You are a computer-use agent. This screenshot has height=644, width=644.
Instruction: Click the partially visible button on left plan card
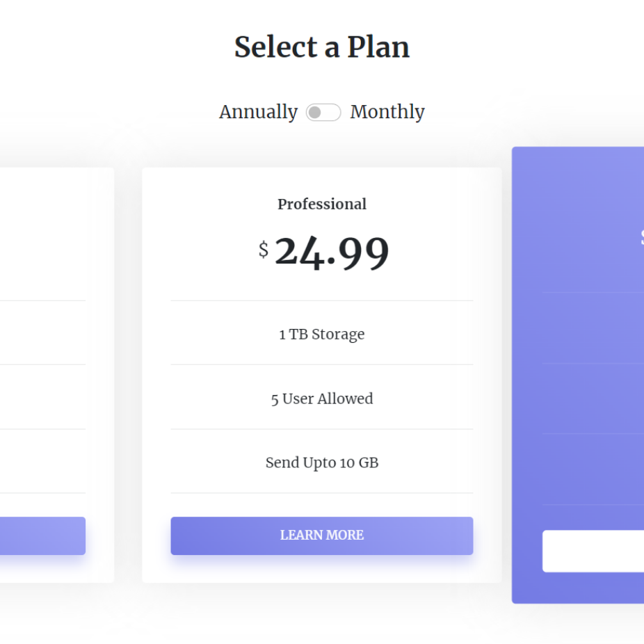(x=42, y=536)
